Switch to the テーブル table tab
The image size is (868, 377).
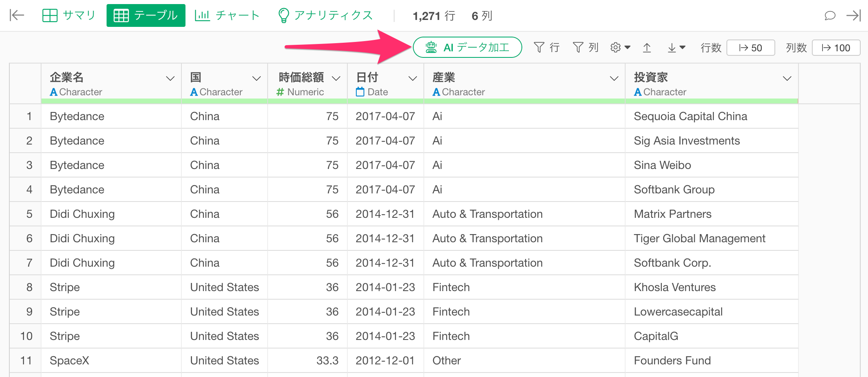click(x=146, y=15)
